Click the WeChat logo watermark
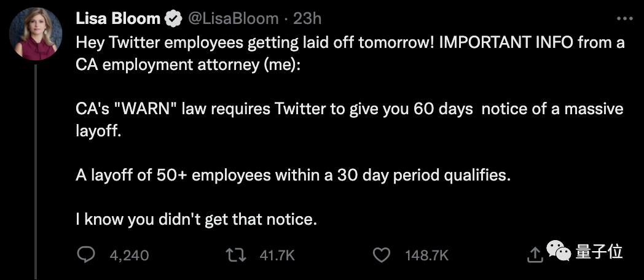This screenshot has height=280, width=644. pos(558,252)
